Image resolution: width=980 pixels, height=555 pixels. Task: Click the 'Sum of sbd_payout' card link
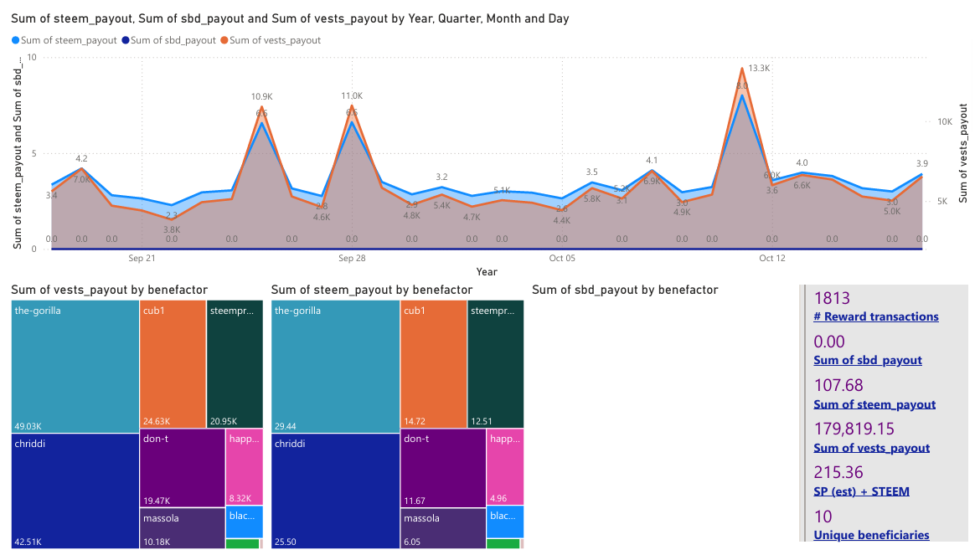(868, 360)
